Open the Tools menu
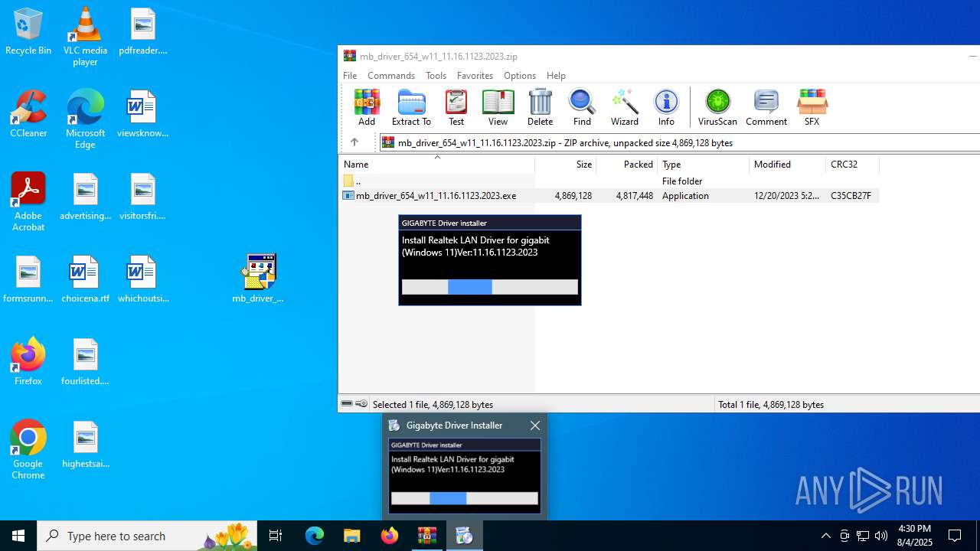Image resolution: width=980 pixels, height=551 pixels. click(x=436, y=76)
